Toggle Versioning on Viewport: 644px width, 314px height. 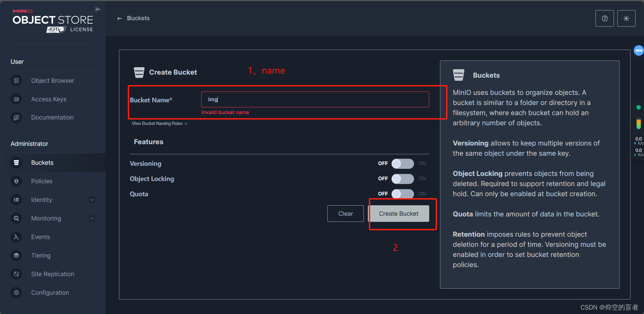(x=403, y=163)
